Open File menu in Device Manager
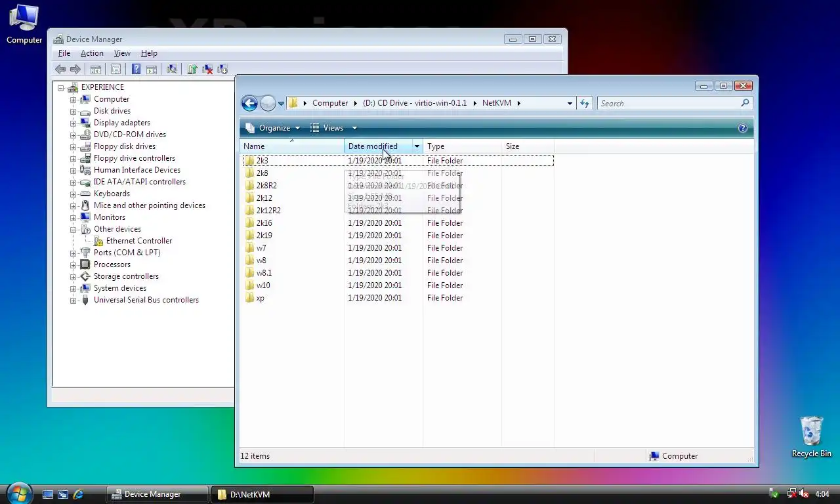Viewport: 840px width, 504px height. pos(64,53)
